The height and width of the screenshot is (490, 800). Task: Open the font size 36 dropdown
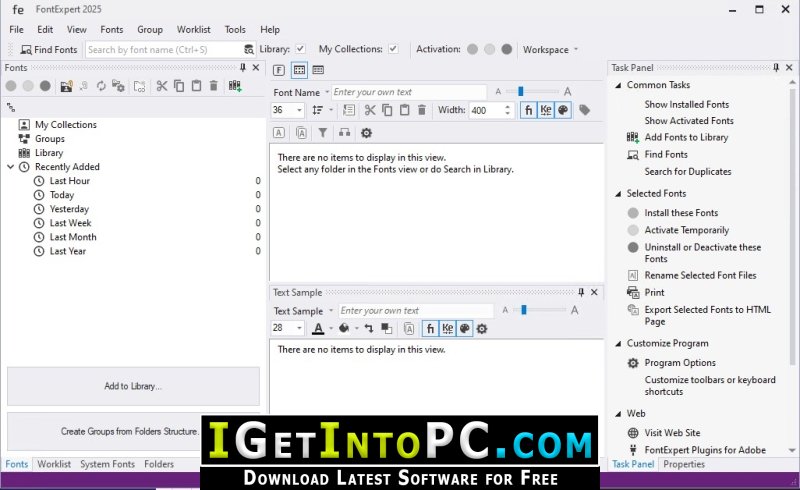point(299,110)
